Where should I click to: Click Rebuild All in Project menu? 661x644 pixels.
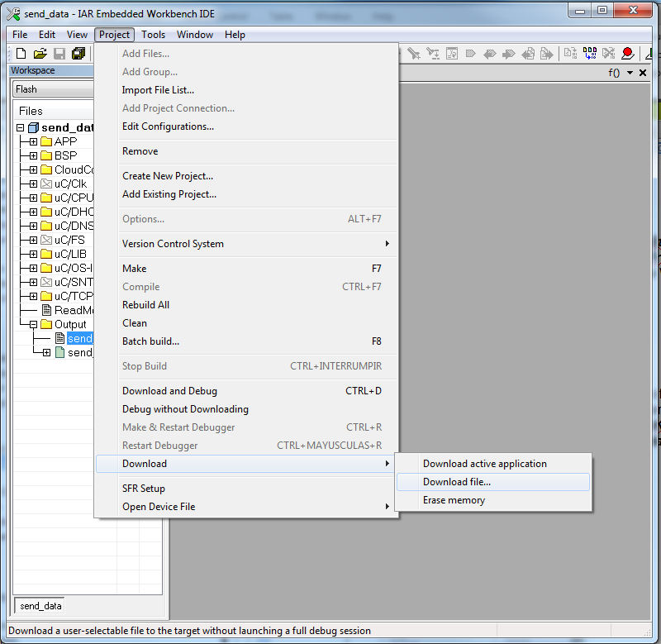(x=145, y=305)
